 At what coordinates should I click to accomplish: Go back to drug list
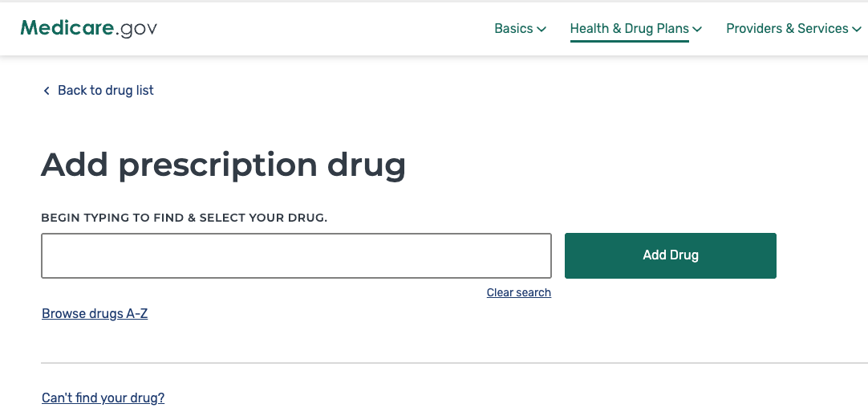pos(105,90)
